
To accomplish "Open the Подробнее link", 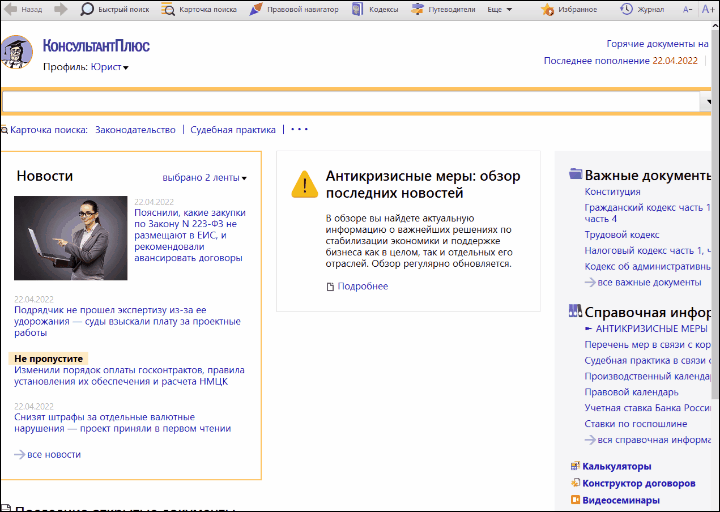I will 362,287.
